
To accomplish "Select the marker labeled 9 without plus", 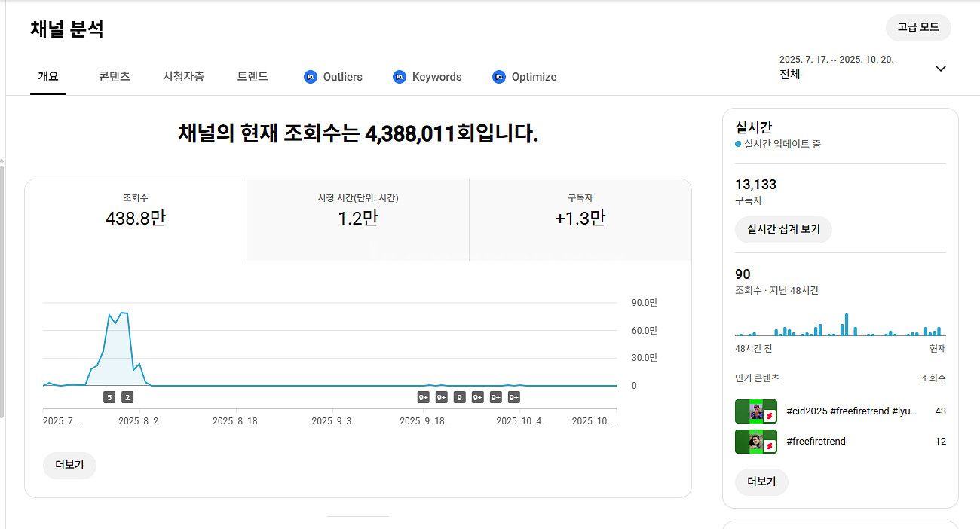I will [459, 397].
